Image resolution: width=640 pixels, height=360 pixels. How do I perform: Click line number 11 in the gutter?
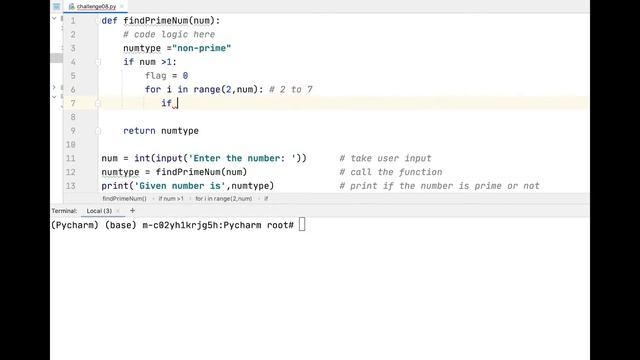(x=71, y=158)
